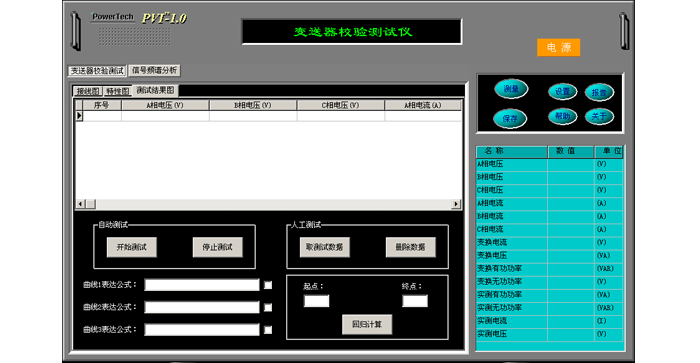Click the 开始测试 button
This screenshot has width=700, height=363.
click(132, 247)
